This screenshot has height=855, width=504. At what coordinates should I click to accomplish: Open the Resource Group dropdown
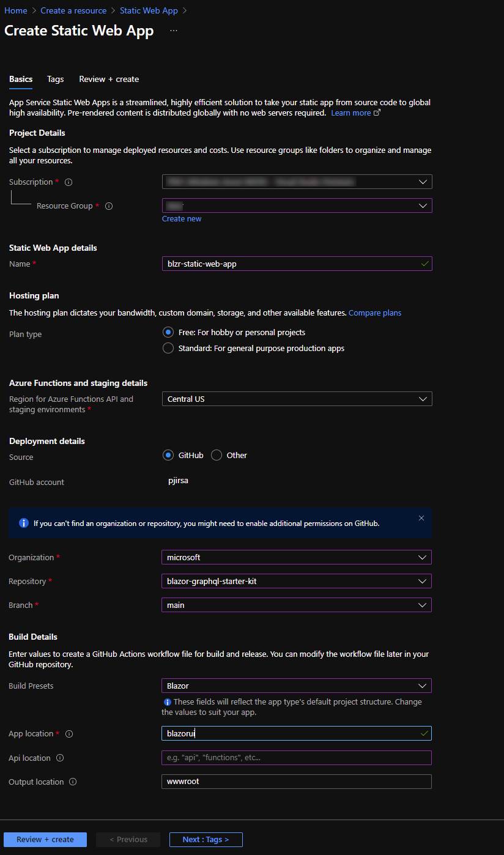coord(297,205)
